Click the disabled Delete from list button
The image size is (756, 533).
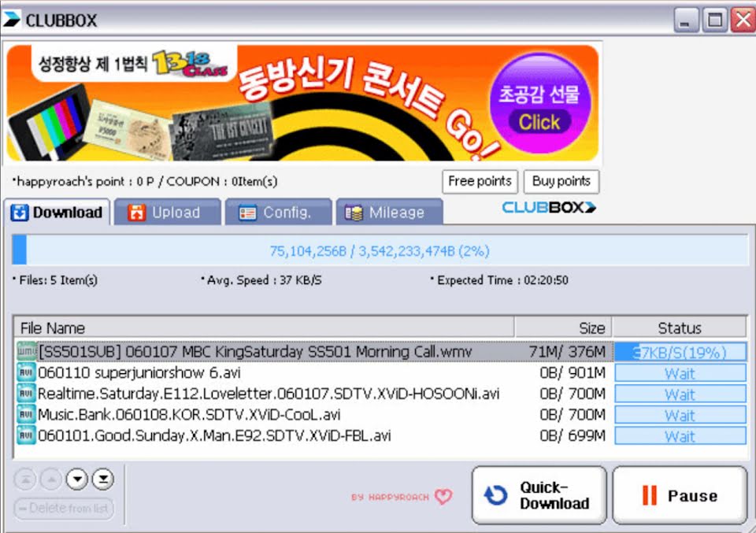coord(64,508)
